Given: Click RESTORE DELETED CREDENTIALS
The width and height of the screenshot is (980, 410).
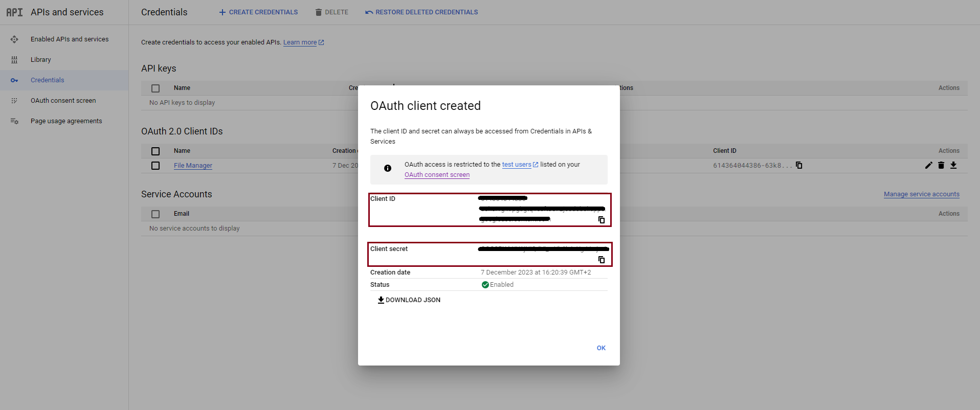Looking at the screenshot, I should (x=421, y=12).
